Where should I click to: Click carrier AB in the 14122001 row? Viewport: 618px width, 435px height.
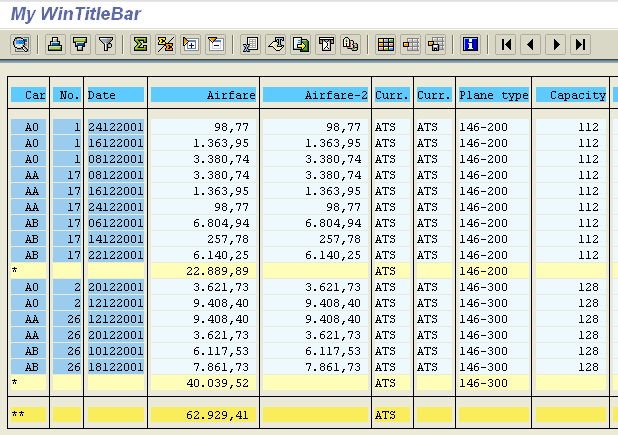tap(28, 239)
